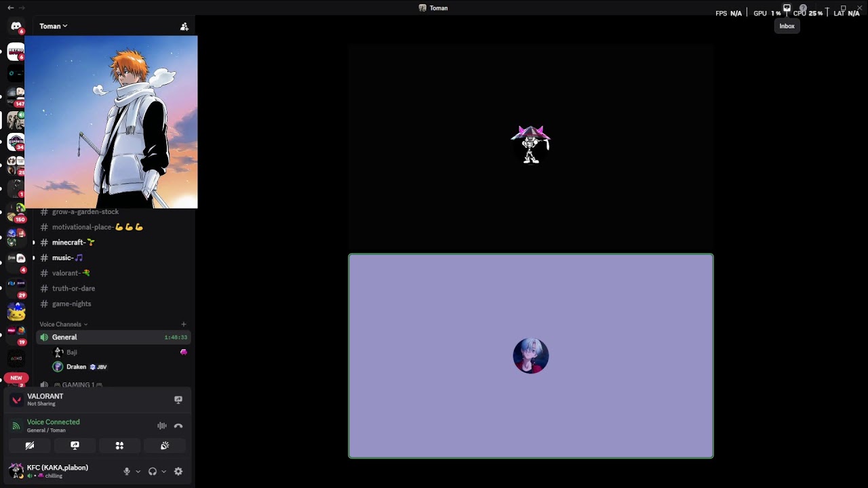Deafen with headphones icon
Viewport: 868px width, 488px height.
(x=153, y=471)
